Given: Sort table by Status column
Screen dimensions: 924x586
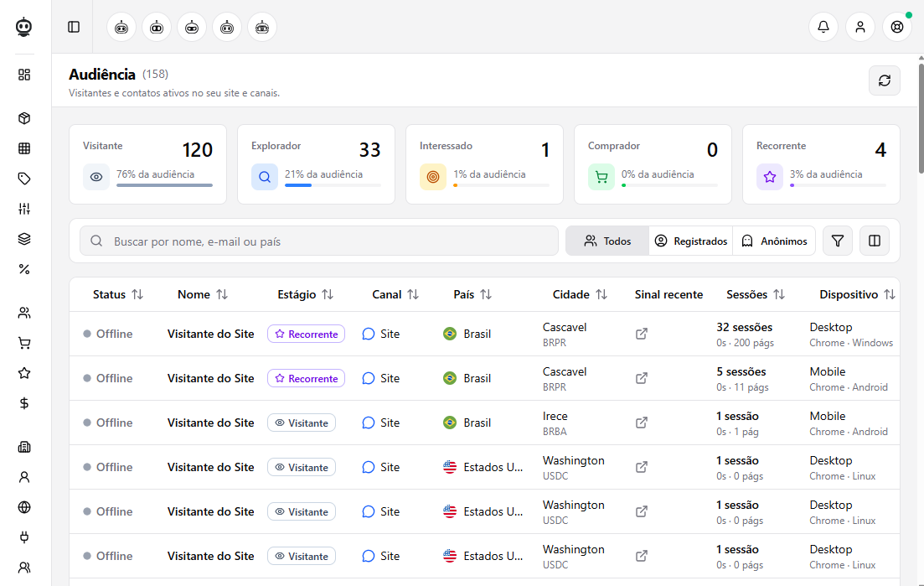Looking at the screenshot, I should tap(118, 294).
